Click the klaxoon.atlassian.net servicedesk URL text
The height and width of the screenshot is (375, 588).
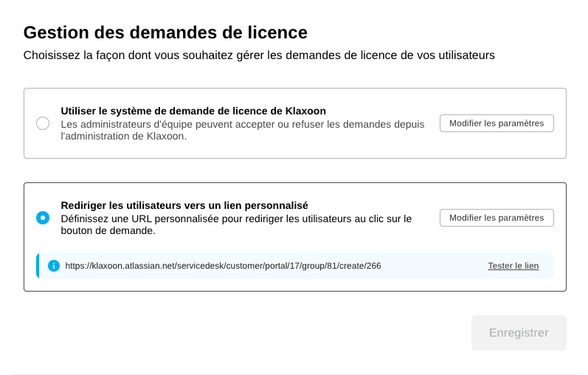(223, 266)
